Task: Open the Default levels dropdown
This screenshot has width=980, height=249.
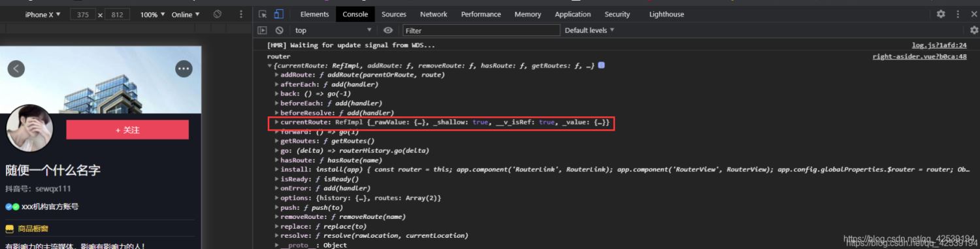Action: [589, 30]
